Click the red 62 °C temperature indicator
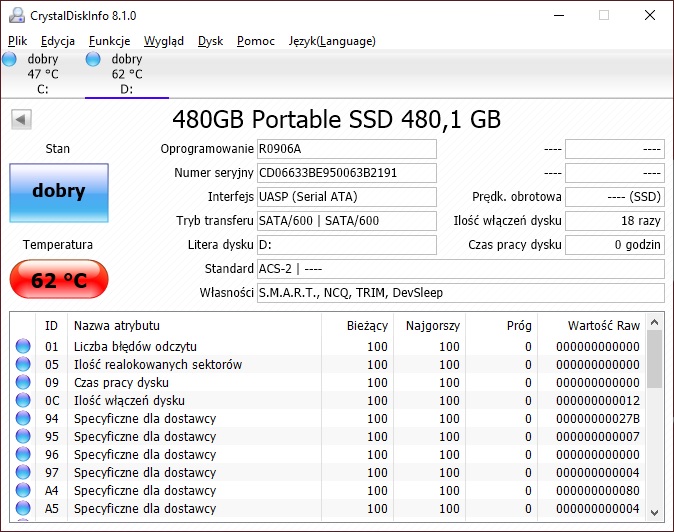674x532 pixels. coord(58,280)
